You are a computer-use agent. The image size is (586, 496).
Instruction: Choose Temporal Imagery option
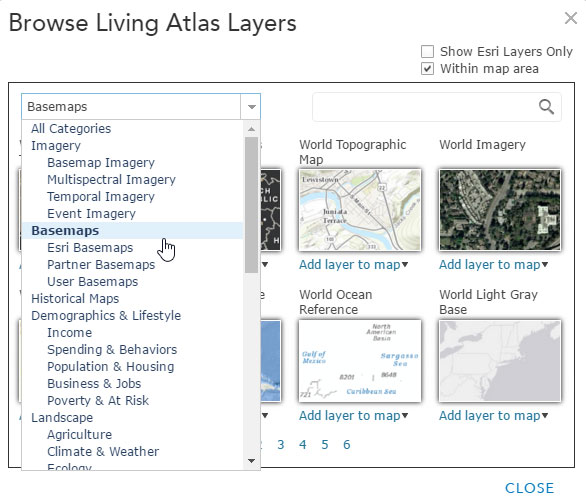click(101, 197)
